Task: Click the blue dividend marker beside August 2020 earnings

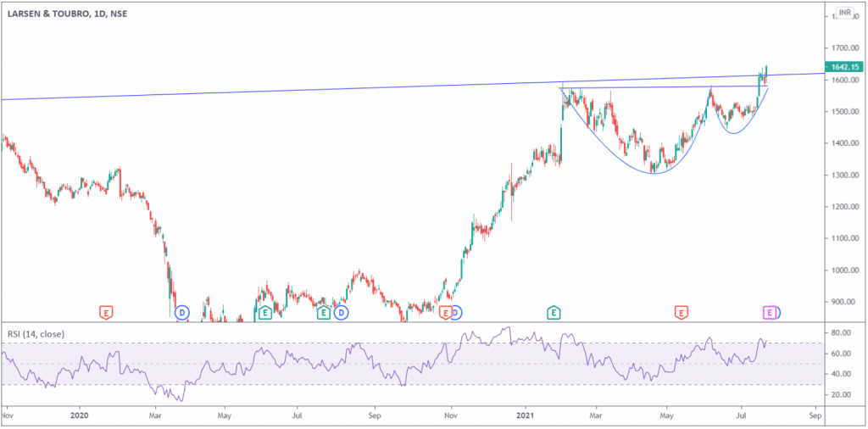Action: point(341,312)
